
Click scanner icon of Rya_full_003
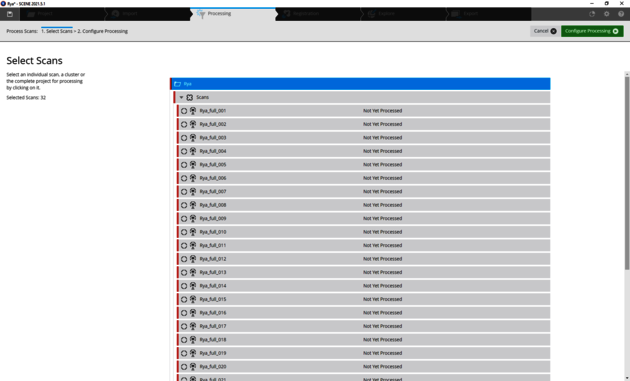click(x=193, y=137)
